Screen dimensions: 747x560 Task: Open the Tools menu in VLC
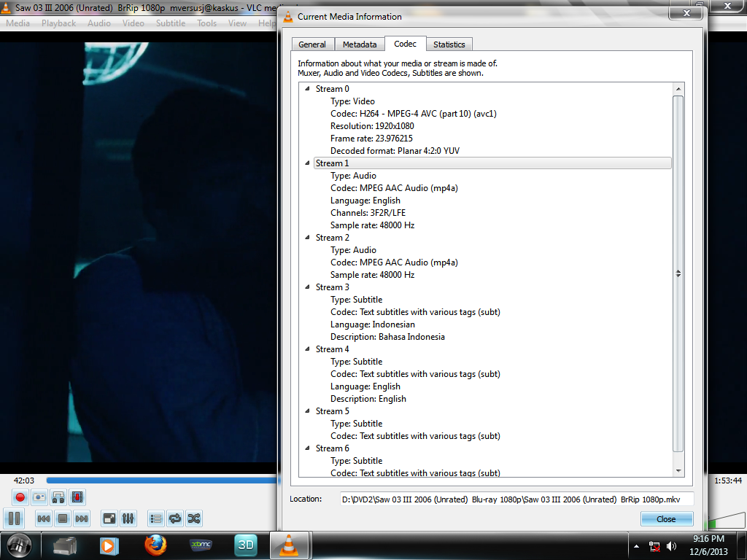pyautogui.click(x=206, y=23)
